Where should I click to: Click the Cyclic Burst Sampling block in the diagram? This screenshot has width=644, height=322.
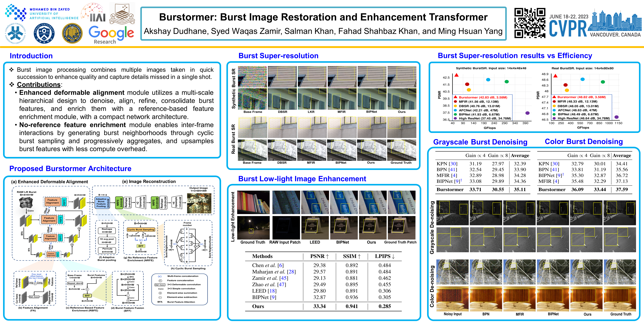[141, 229]
